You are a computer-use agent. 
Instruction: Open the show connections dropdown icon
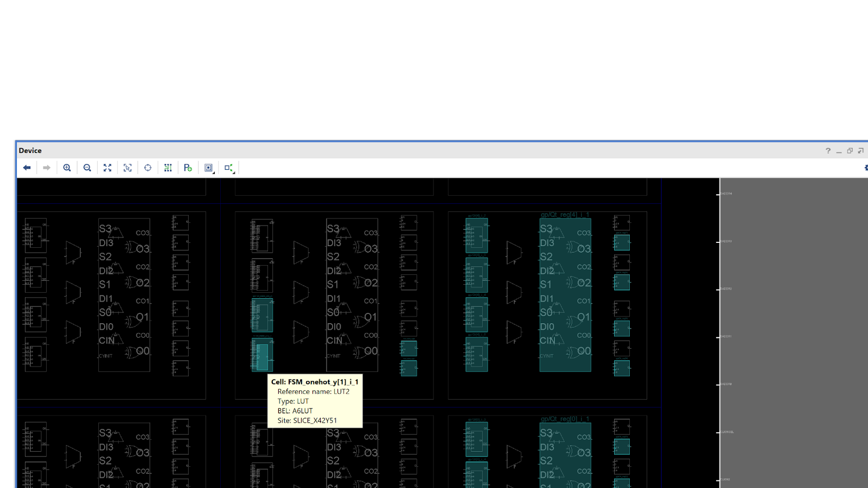coord(229,168)
